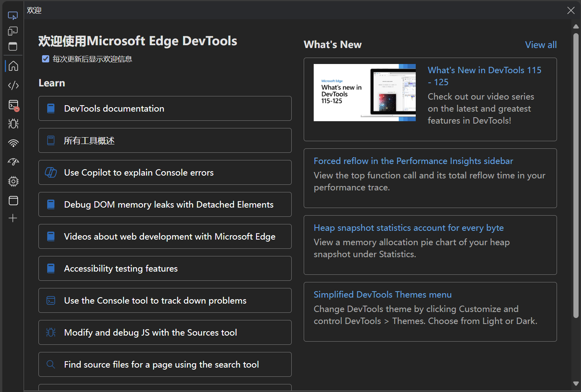Uncheck 每次更新后显示欢迎信息 checkbox
The image size is (581, 392).
[x=46, y=59]
